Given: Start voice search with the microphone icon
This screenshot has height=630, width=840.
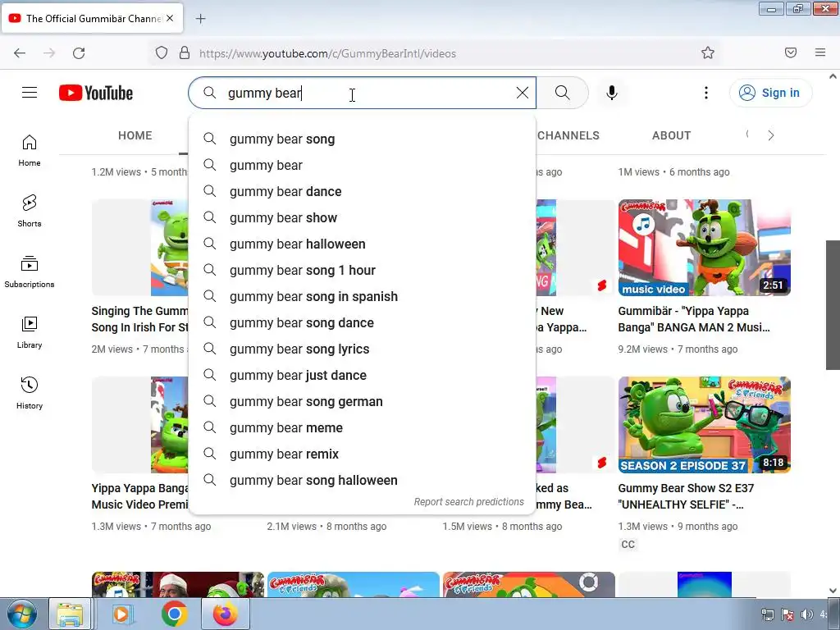Looking at the screenshot, I should coord(612,93).
